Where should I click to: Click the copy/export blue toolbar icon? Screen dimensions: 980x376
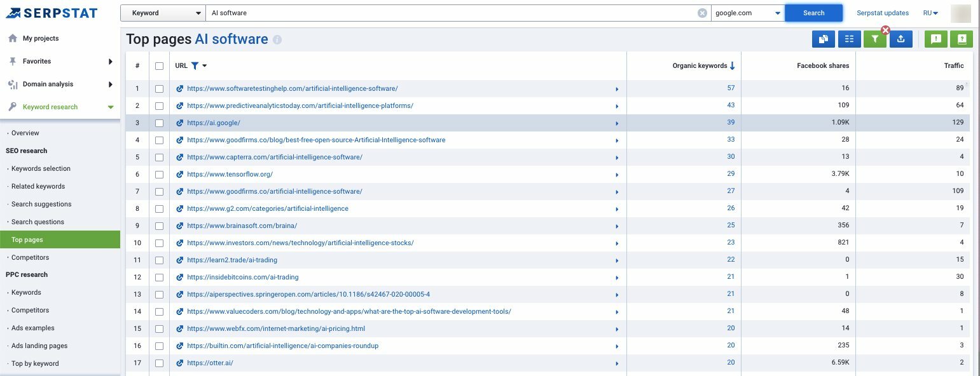pos(824,39)
